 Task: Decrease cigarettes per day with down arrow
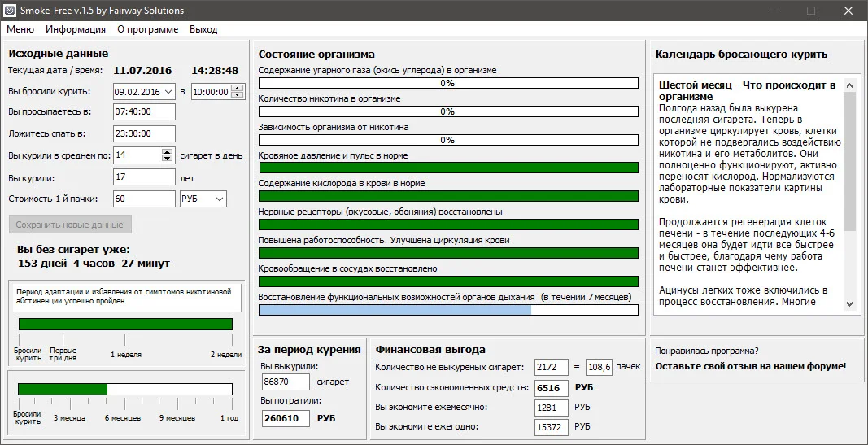(x=168, y=159)
